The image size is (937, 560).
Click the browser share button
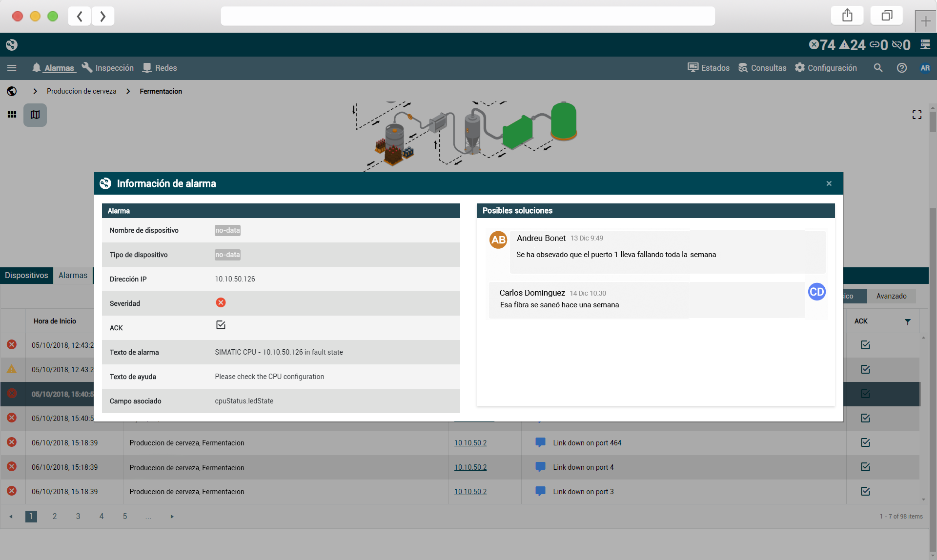pyautogui.click(x=847, y=16)
